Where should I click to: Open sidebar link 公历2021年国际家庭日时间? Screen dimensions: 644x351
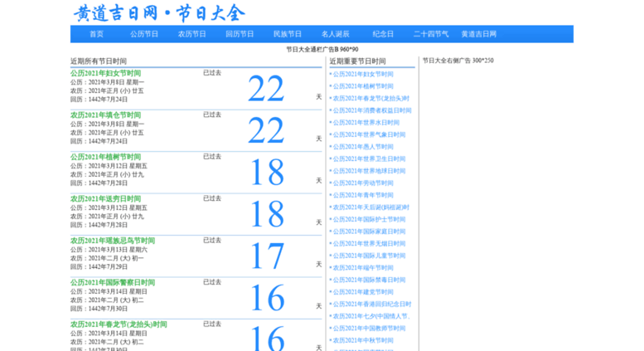click(x=369, y=232)
